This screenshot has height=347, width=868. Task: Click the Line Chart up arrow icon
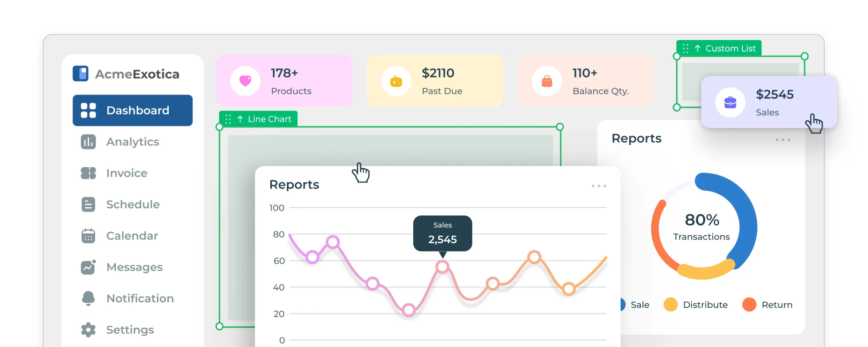click(x=240, y=119)
